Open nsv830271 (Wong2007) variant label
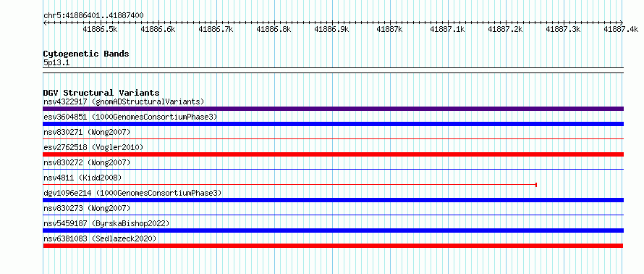The width and height of the screenshot is (644, 274). coord(87,132)
